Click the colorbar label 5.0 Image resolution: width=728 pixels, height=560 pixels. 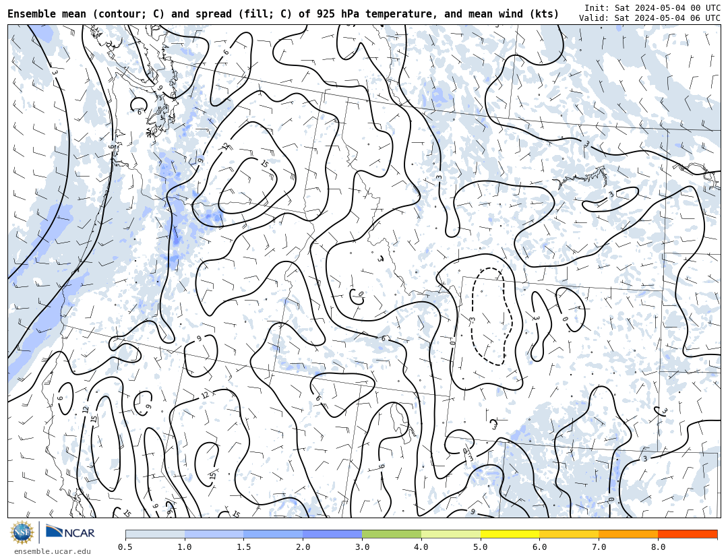481,547
